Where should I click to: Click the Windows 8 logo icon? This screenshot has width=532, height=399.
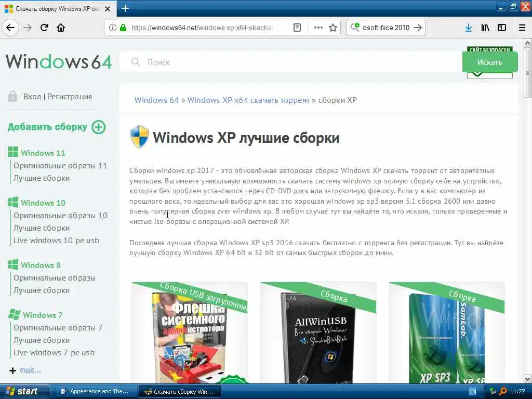tap(13, 264)
